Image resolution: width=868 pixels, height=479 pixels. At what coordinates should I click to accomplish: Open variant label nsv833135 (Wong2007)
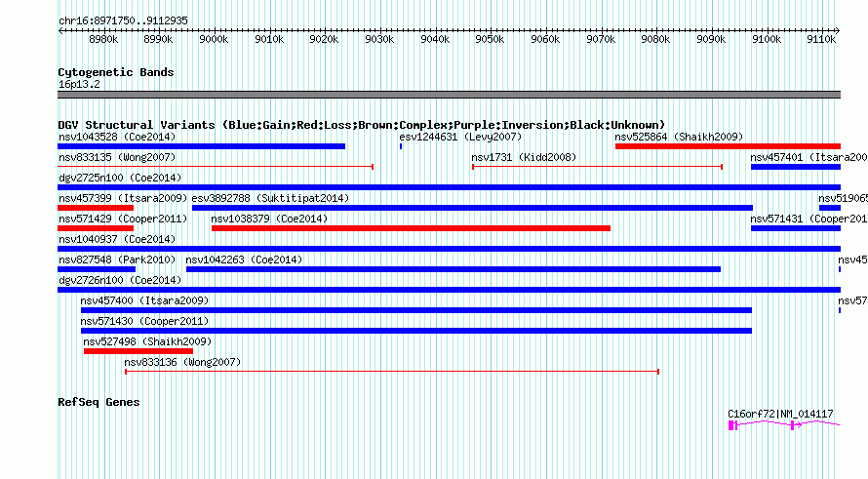tap(117, 157)
